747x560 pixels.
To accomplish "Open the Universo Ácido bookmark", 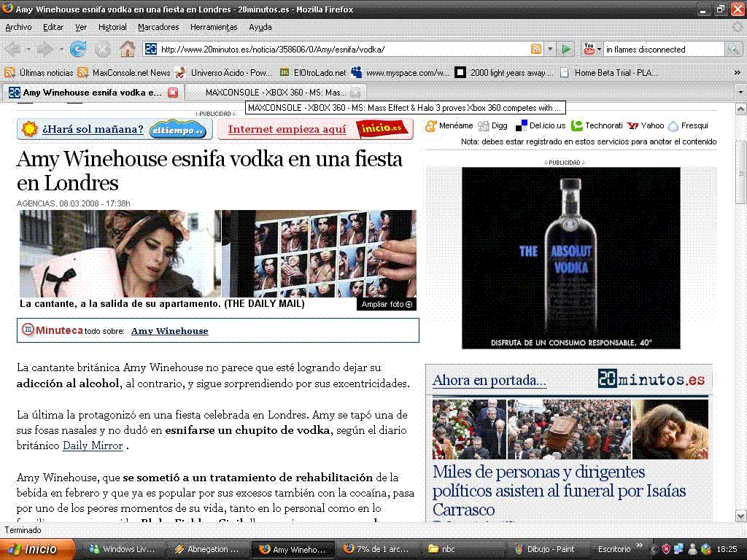I will [223, 73].
